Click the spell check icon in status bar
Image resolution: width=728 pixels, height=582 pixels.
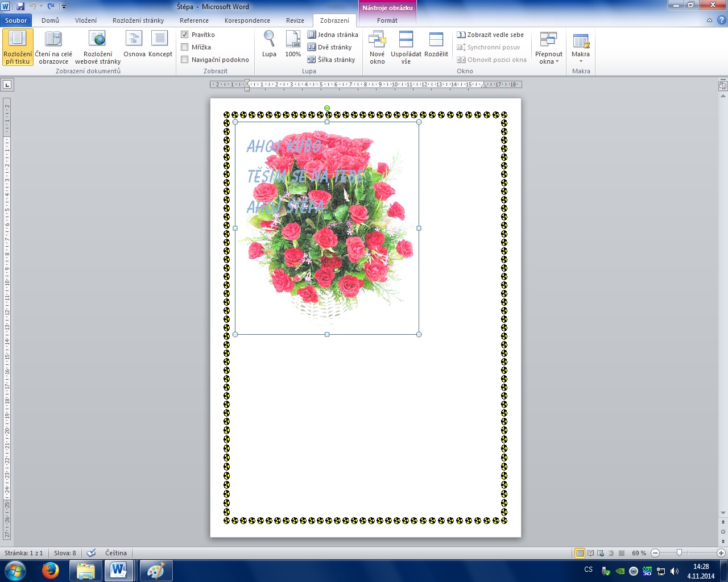click(x=91, y=553)
